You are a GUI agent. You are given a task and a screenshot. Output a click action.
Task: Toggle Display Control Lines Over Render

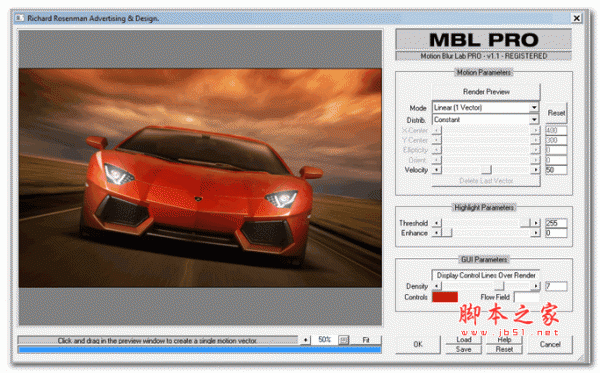coord(486,275)
